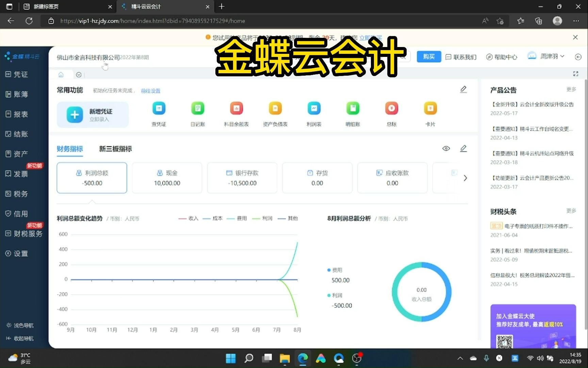Image resolution: width=588 pixels, height=368 pixels.
Task: Open 设置 in the sidebar
Action: click(17, 254)
